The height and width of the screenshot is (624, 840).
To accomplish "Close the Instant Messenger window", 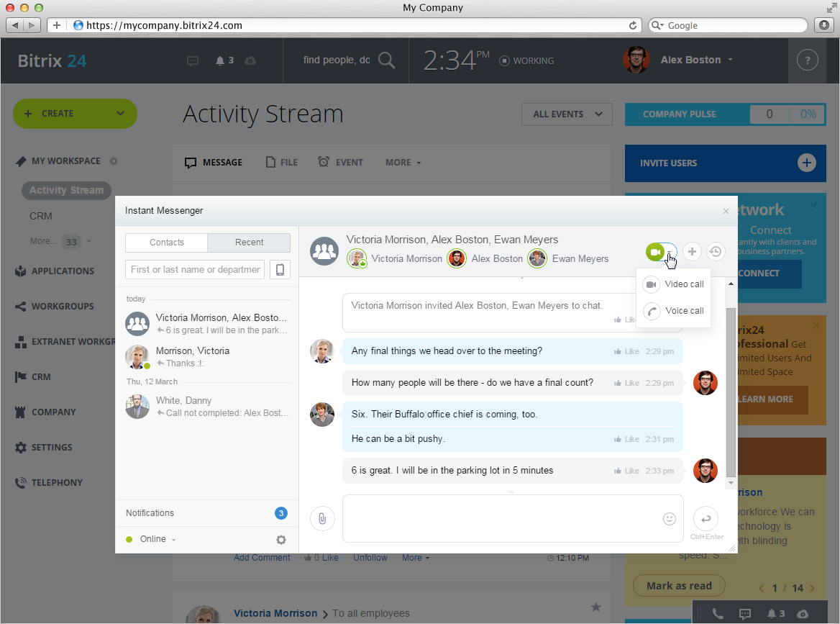I will coord(726,211).
